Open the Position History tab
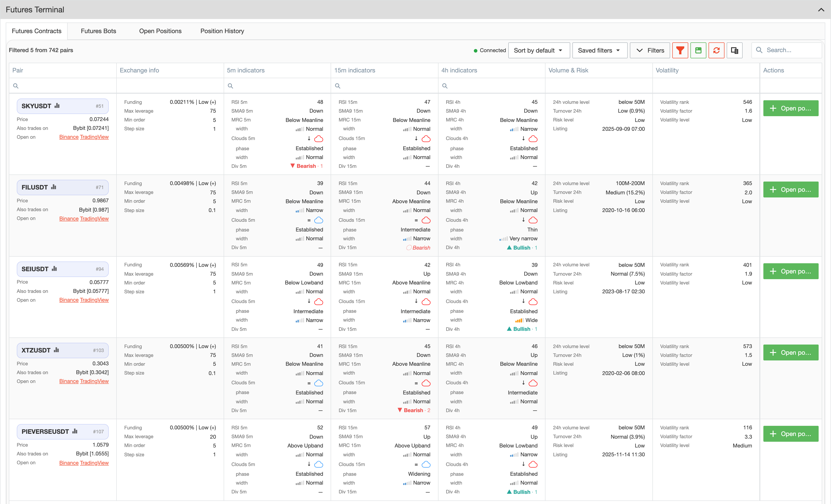 point(222,31)
